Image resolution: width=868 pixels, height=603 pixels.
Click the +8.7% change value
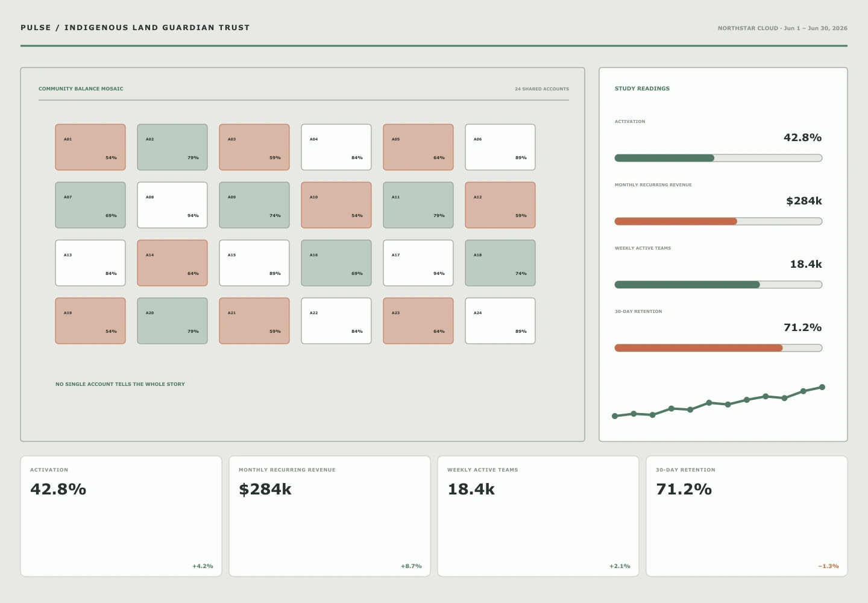click(x=411, y=566)
